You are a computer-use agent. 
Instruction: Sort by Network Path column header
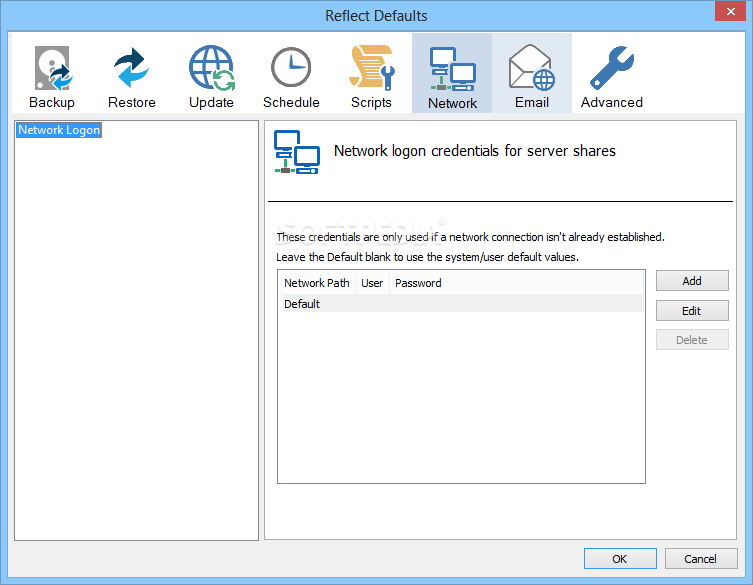click(317, 283)
